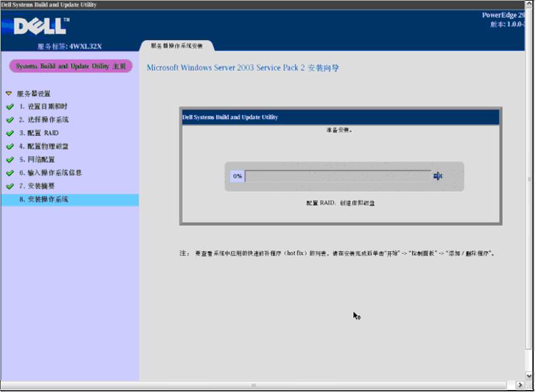Click the installation progress bar
Viewport: 535px width, 392px height.
[x=337, y=176]
